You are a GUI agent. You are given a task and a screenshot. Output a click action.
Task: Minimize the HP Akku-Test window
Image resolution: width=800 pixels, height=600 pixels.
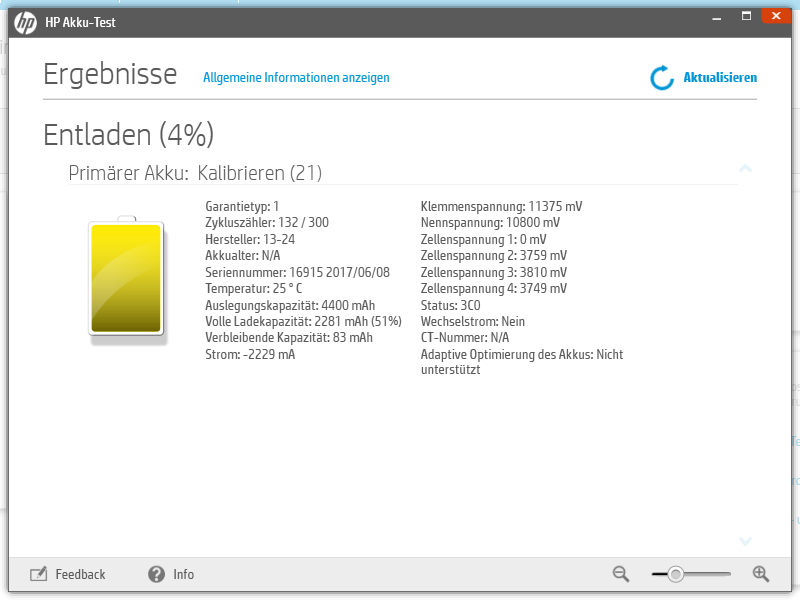pyautogui.click(x=717, y=17)
